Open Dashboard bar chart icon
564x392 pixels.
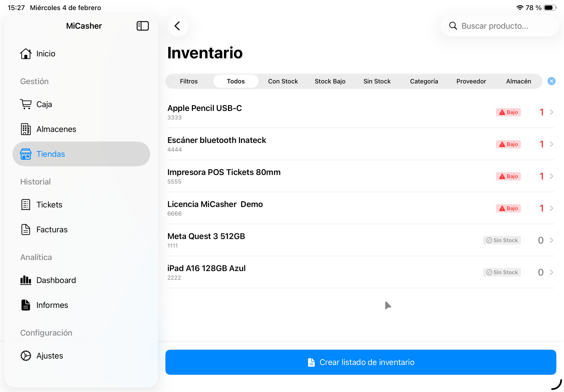tap(26, 280)
